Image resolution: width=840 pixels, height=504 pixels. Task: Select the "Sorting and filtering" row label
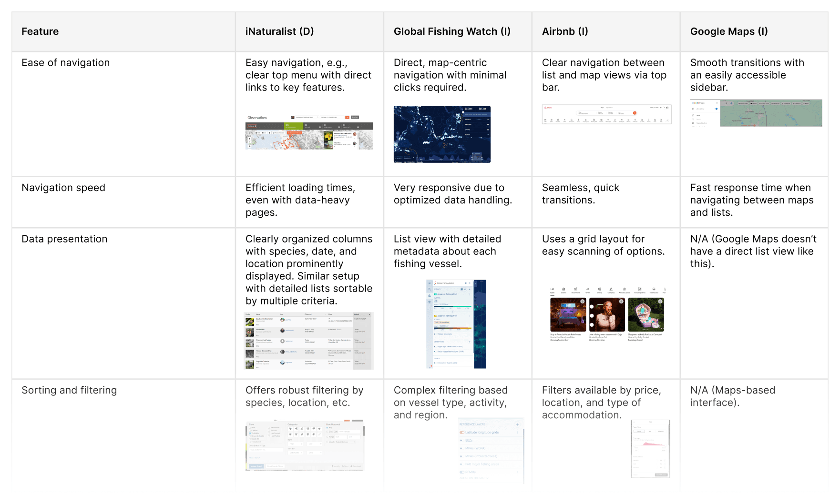click(x=69, y=390)
